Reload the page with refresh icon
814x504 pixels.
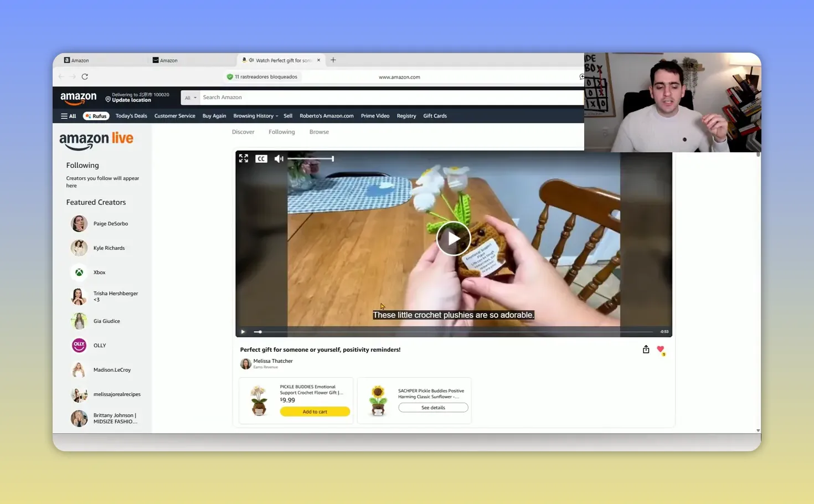click(85, 77)
